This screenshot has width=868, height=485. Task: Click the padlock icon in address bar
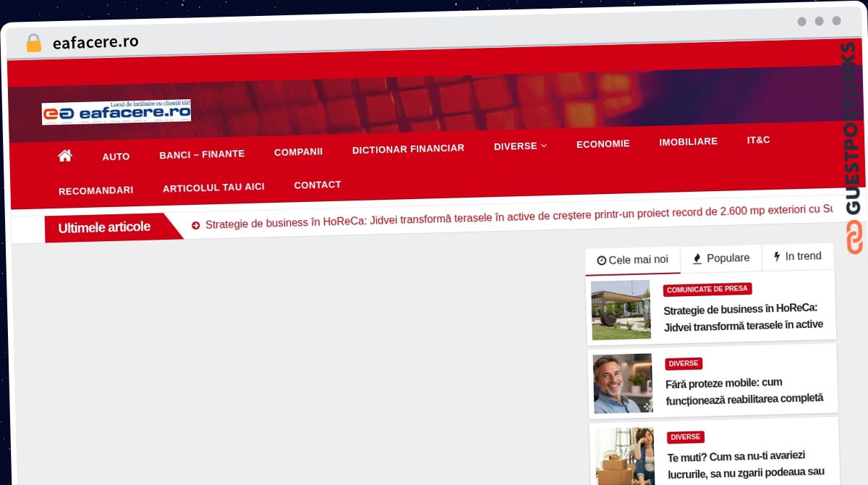(33, 43)
